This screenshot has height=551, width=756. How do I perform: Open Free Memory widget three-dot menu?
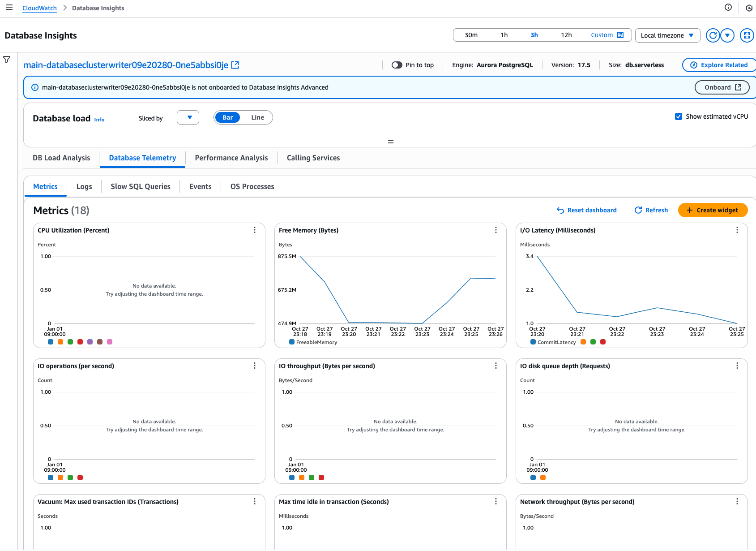[x=495, y=230]
